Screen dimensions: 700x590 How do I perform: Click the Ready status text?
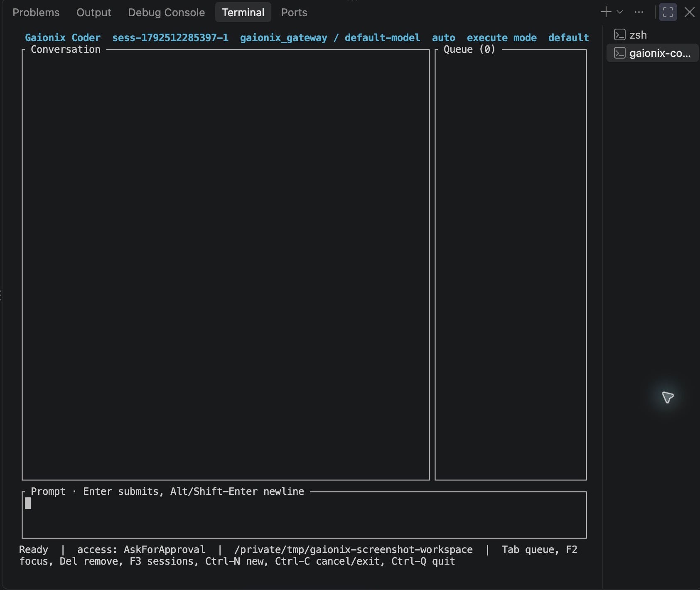[x=34, y=550]
